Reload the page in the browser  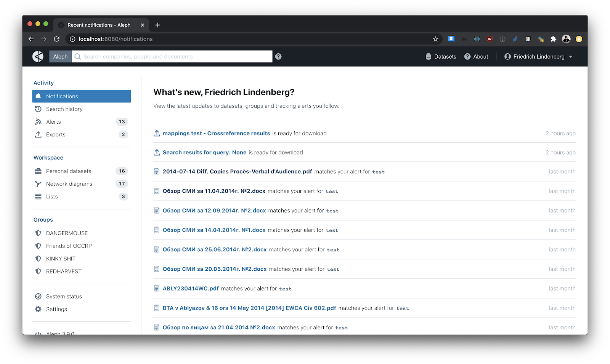point(56,39)
